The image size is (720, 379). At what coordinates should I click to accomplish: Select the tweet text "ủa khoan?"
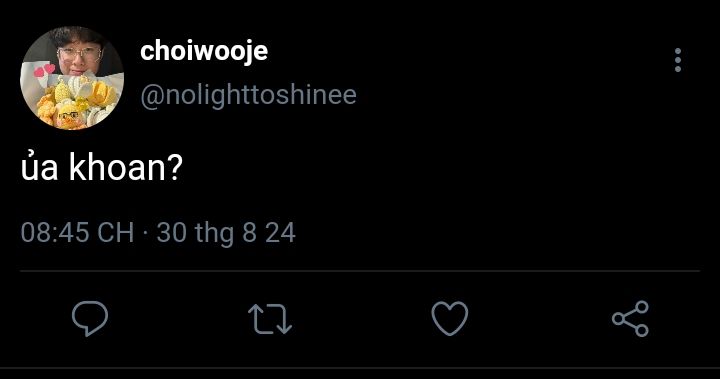102,167
